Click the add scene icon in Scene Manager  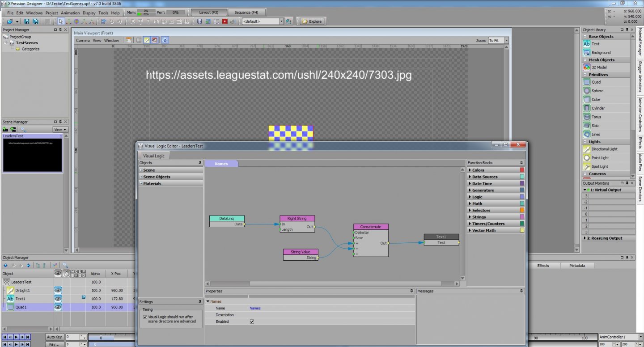[5, 129]
